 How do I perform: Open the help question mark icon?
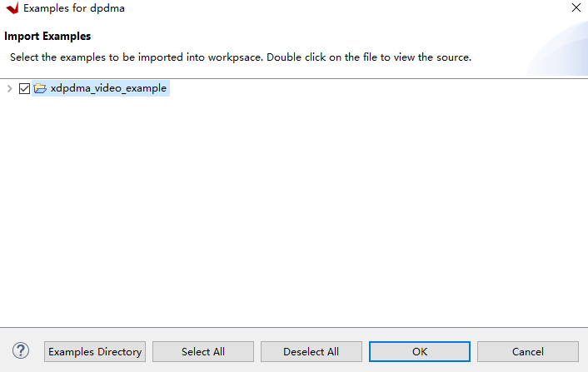click(22, 351)
